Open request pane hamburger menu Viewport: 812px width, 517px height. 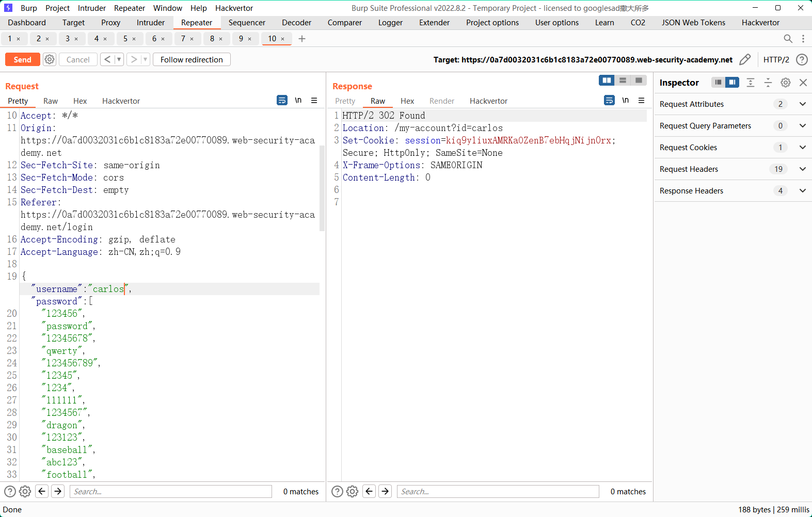(x=314, y=100)
